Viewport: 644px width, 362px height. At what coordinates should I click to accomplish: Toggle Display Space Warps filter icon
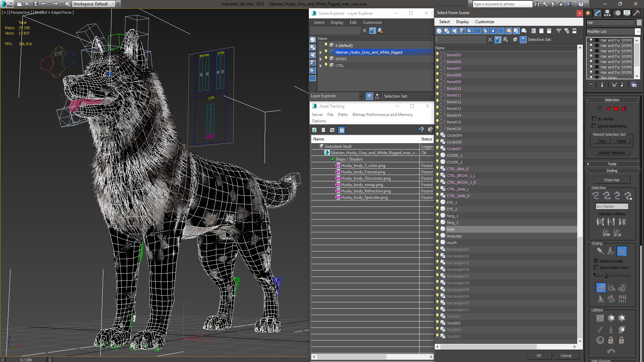click(x=478, y=31)
